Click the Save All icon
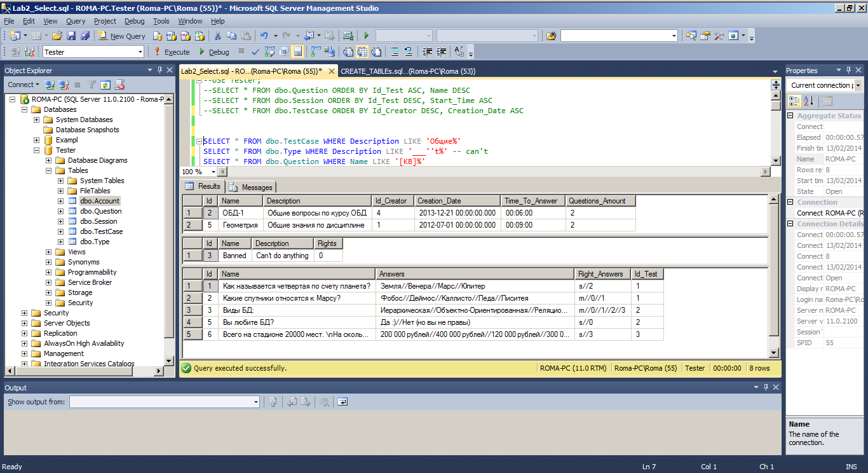This screenshot has width=868, height=473. tap(85, 36)
